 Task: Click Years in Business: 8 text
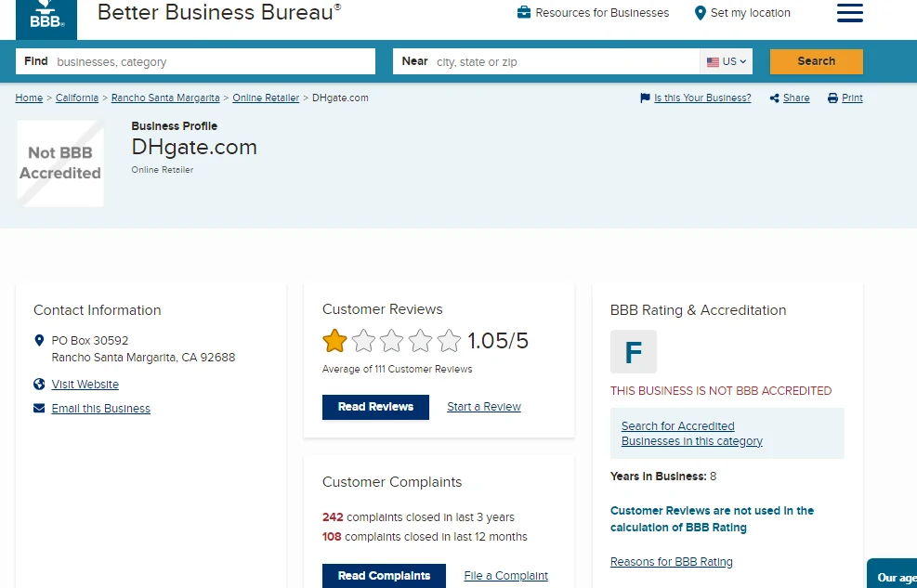coord(663,477)
